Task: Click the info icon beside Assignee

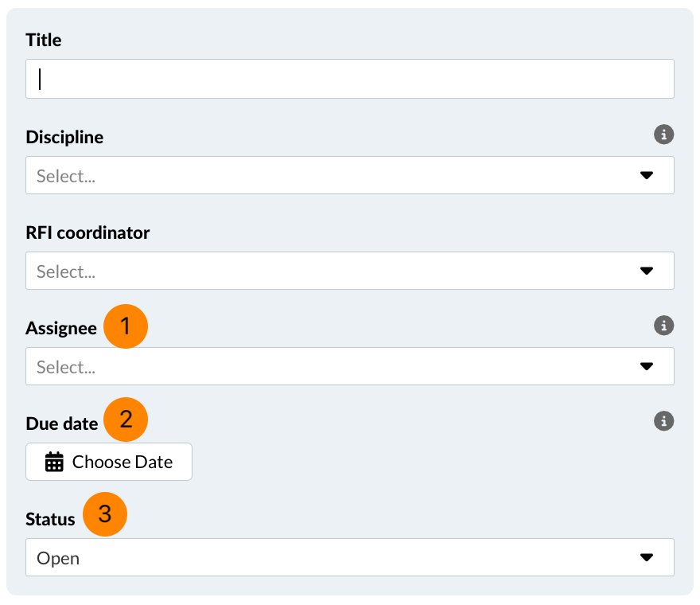Action: click(x=663, y=325)
